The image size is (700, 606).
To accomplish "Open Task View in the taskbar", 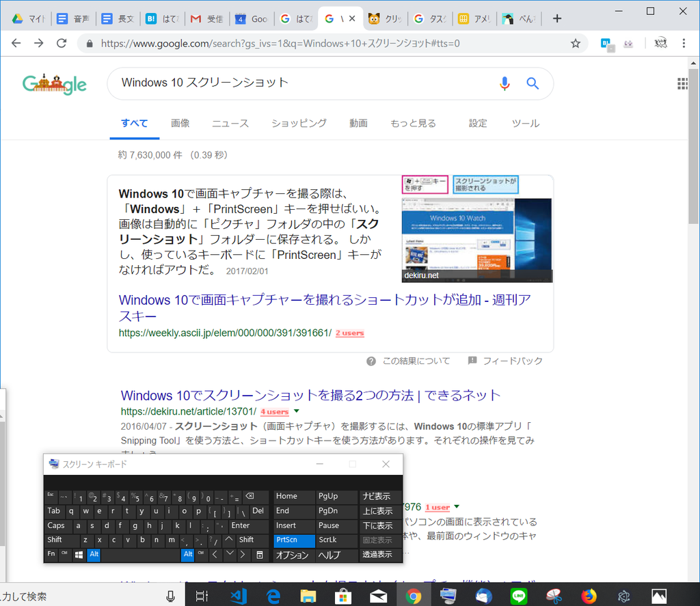I will click(202, 596).
